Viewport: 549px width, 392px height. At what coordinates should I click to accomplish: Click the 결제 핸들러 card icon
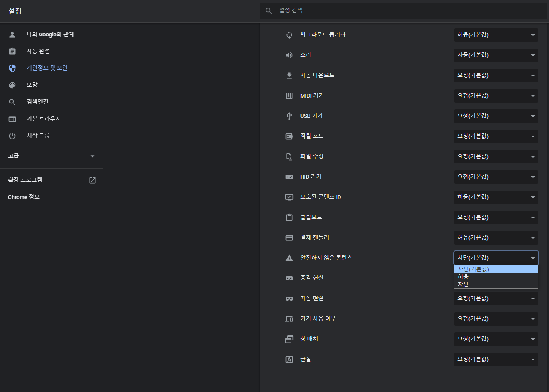289,238
